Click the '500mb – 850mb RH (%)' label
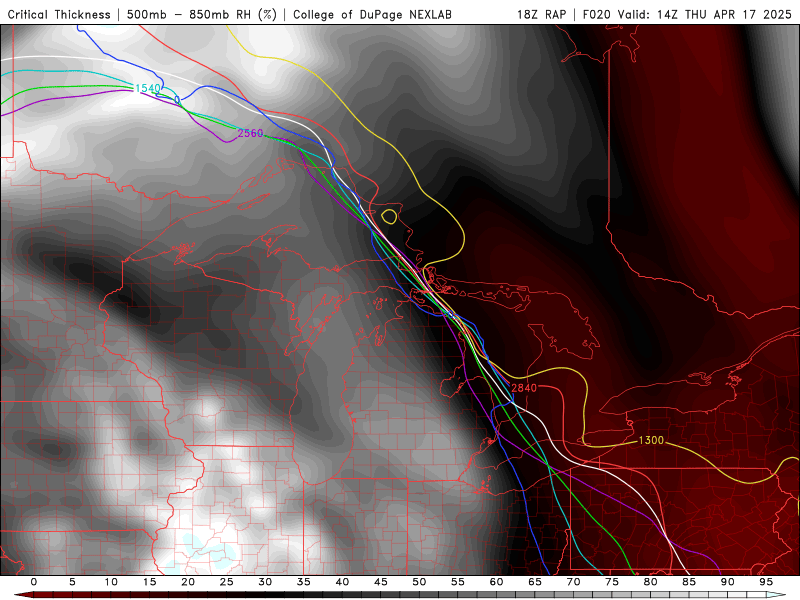The height and width of the screenshot is (600, 800). [202, 14]
